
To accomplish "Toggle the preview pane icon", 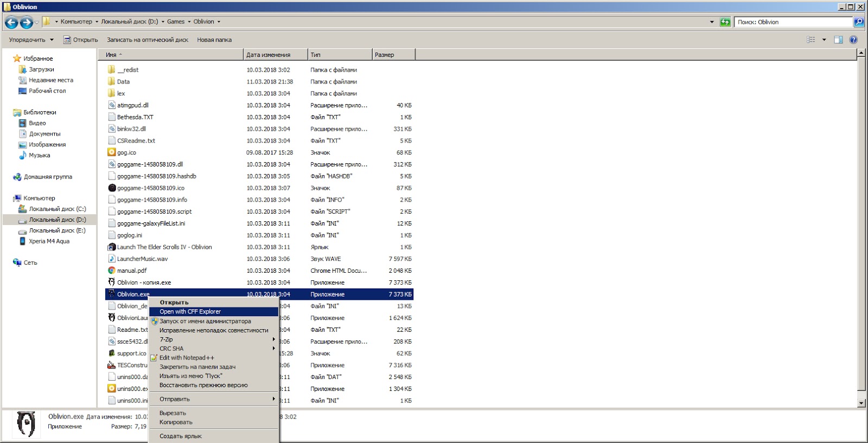I will (838, 40).
